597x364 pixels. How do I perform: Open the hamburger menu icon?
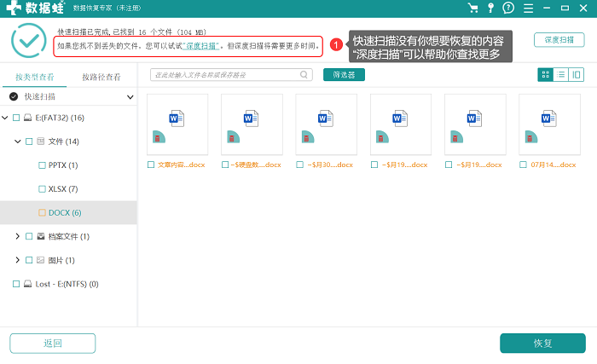pos(528,8)
